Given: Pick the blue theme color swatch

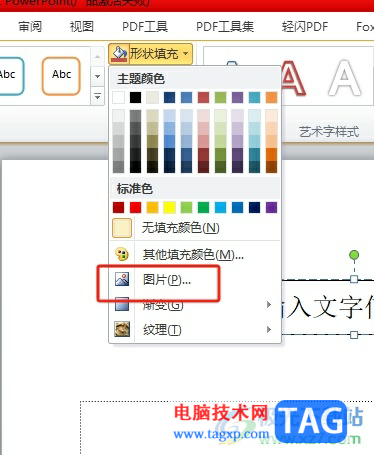Looking at the screenshot, I should pos(186,97).
